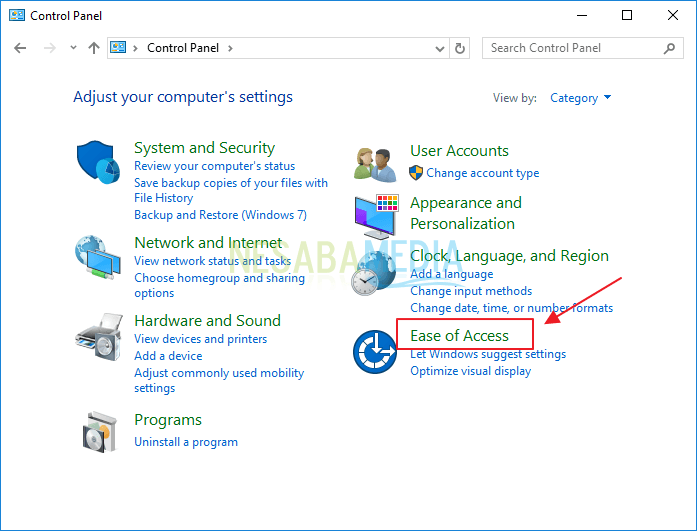This screenshot has height=531, width=697.
Task: Open the Ease of Access category link
Action: tap(459, 335)
